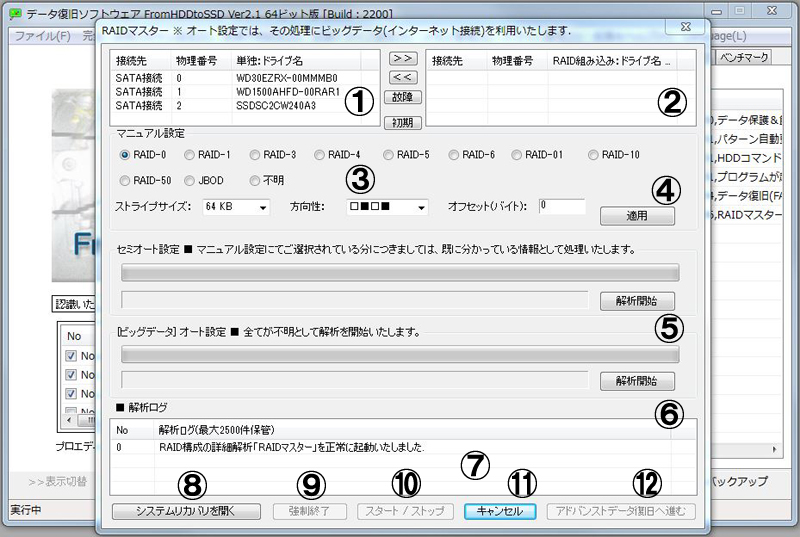800x537 pixels.
Task: Click RAID組み込み:ドライブ名 column header
Action: pos(612,61)
